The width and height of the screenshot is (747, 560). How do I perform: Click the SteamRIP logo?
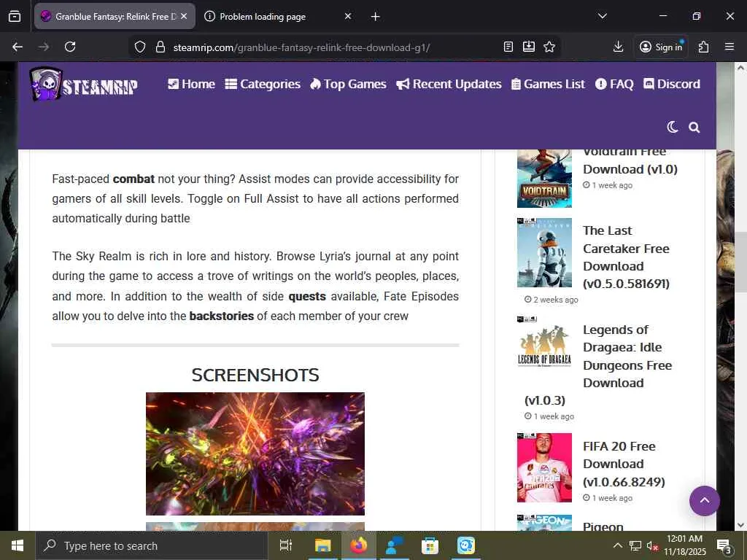83,85
